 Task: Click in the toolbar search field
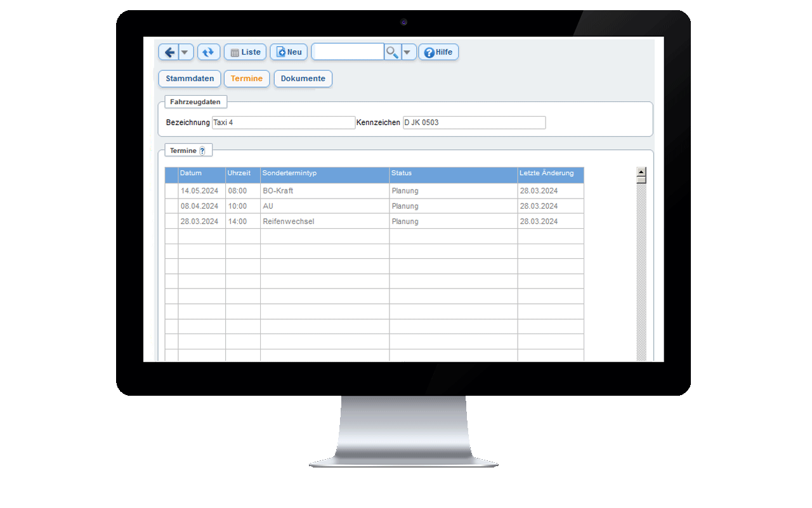(348, 52)
